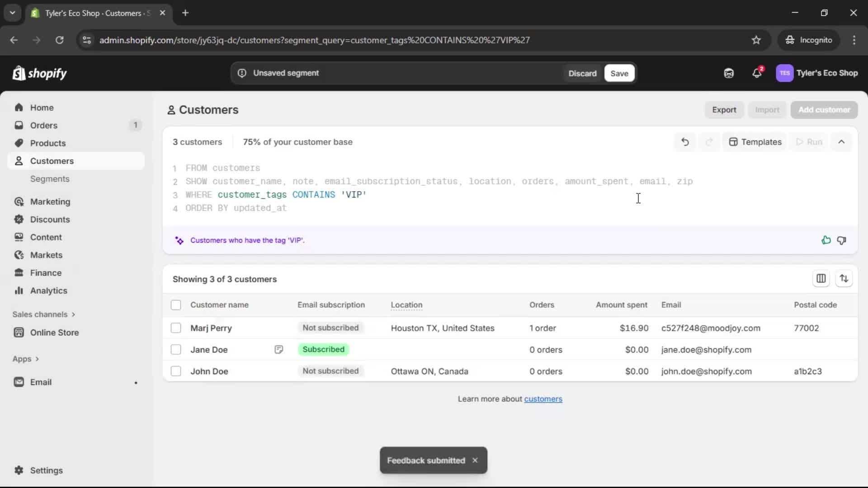Toggle the select all customers checkbox
Viewport: 868px width, 488px height.
tap(176, 305)
